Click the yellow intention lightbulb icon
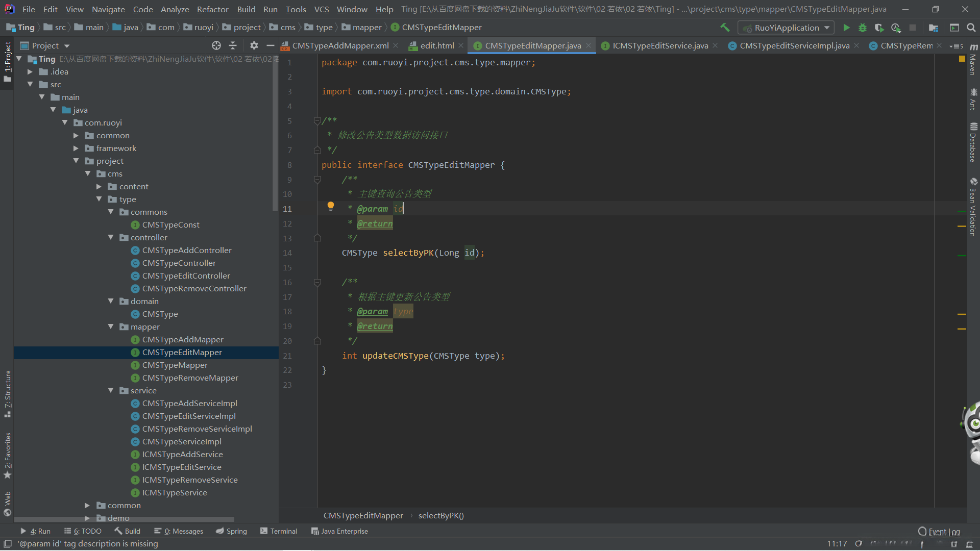Image resolution: width=980 pixels, height=551 pixels. click(331, 206)
